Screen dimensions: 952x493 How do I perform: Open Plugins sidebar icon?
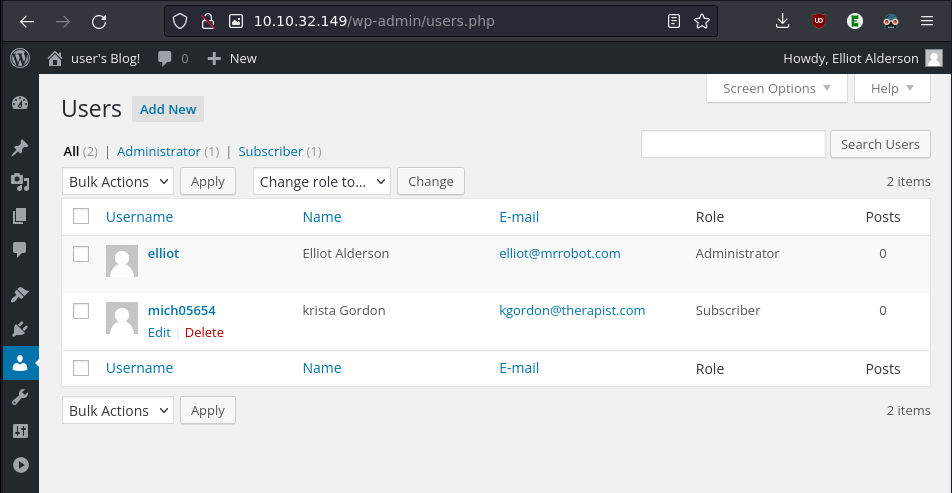tap(19, 328)
